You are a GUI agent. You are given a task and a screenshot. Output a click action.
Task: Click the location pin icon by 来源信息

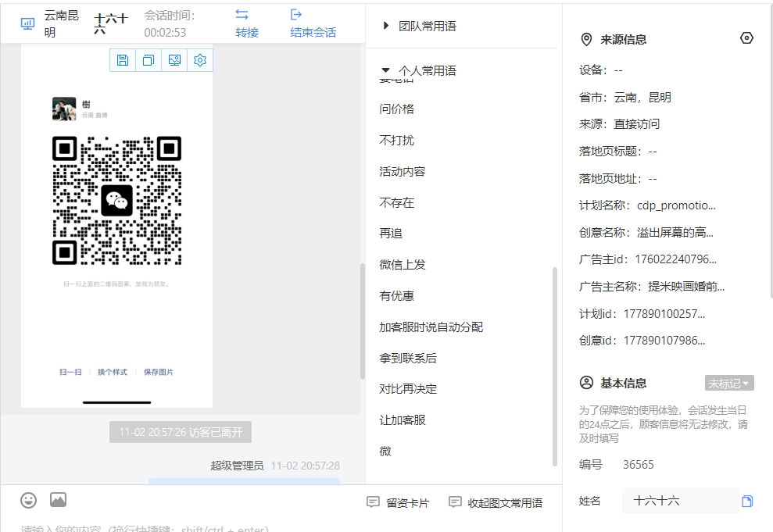pos(586,39)
